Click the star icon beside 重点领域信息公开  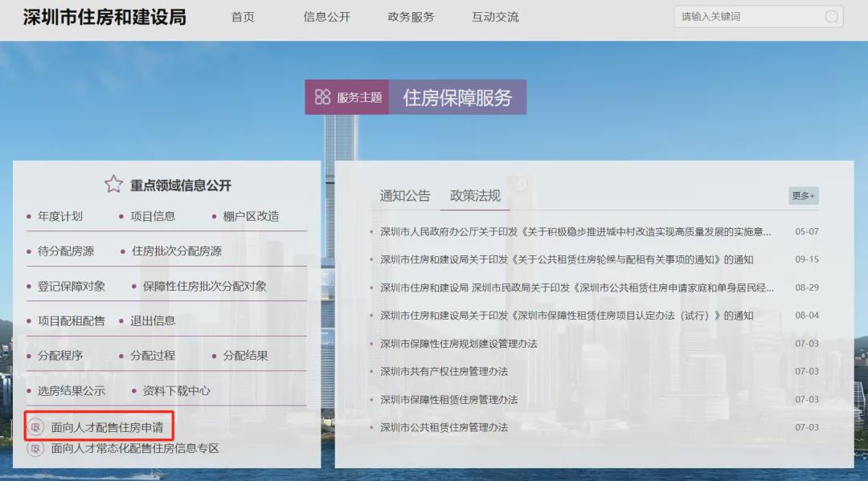tap(113, 184)
